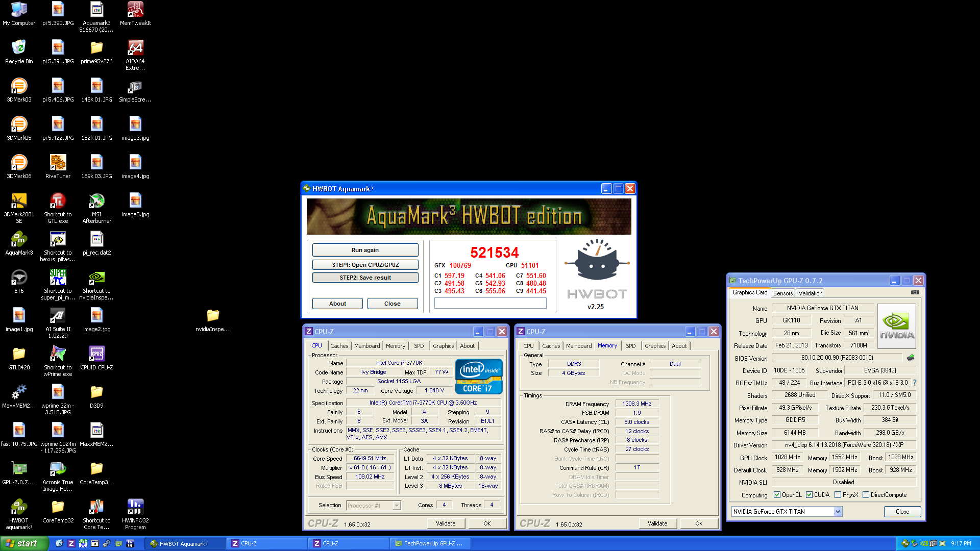Click STEP1: Open CPUZ/GPUZ button
The width and height of the screenshot is (980, 551).
tap(365, 265)
